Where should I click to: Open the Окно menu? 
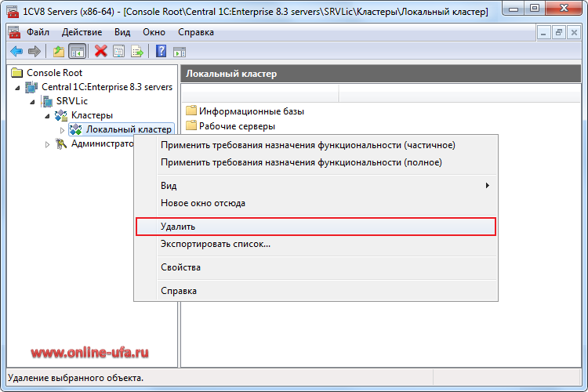(154, 32)
